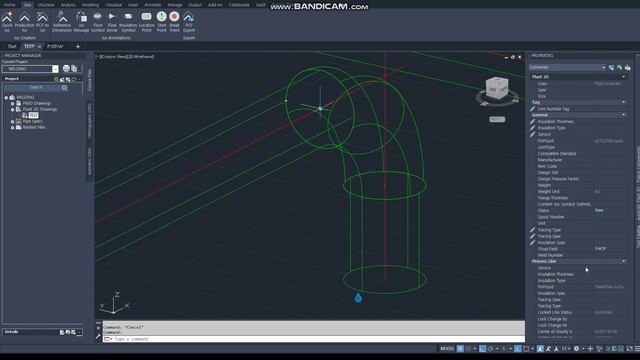This screenshot has height=360, width=640.
Task: Open the Home ribbon tab
Action: (x=9, y=5)
